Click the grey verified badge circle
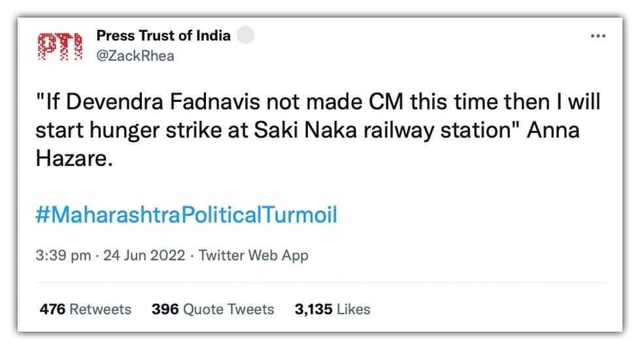644x348 pixels. (x=245, y=36)
